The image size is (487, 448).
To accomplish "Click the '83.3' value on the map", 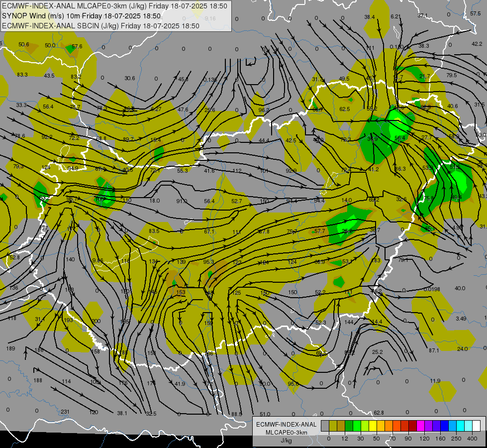I will tap(22, 75).
